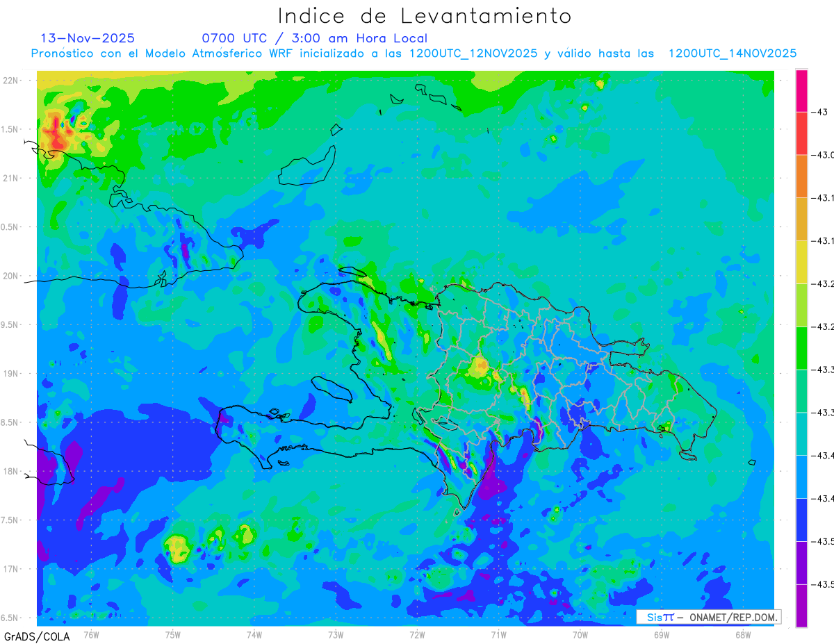Click the '75W' longitude label
The height and width of the screenshot is (644, 834).
[x=173, y=635]
